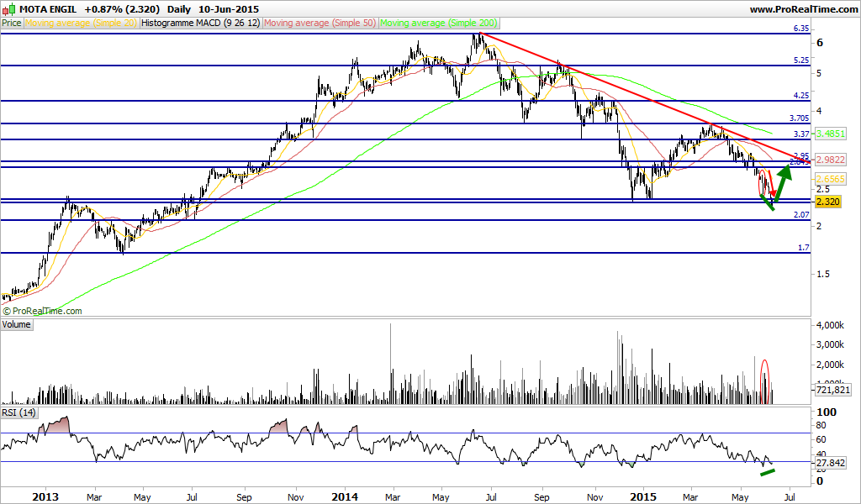861x504 pixels.
Task: Click the 27.842 RSI value label
Action: 830,464
